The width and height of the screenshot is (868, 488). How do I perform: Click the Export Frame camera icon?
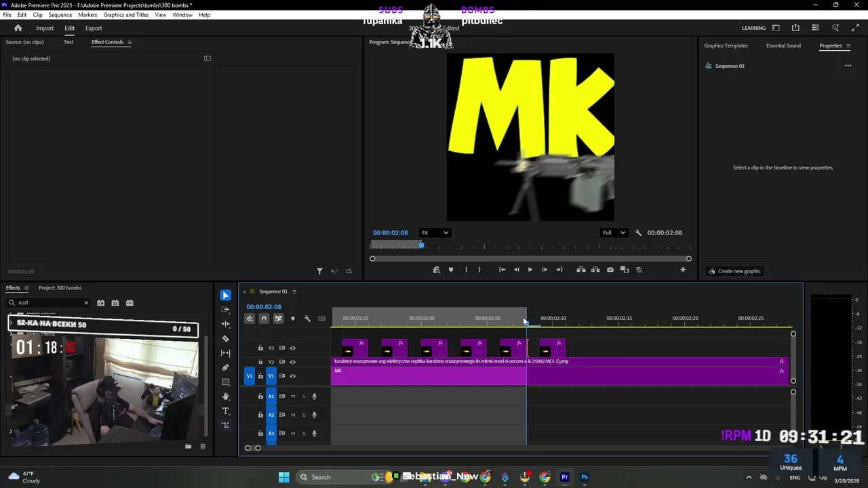610,270
